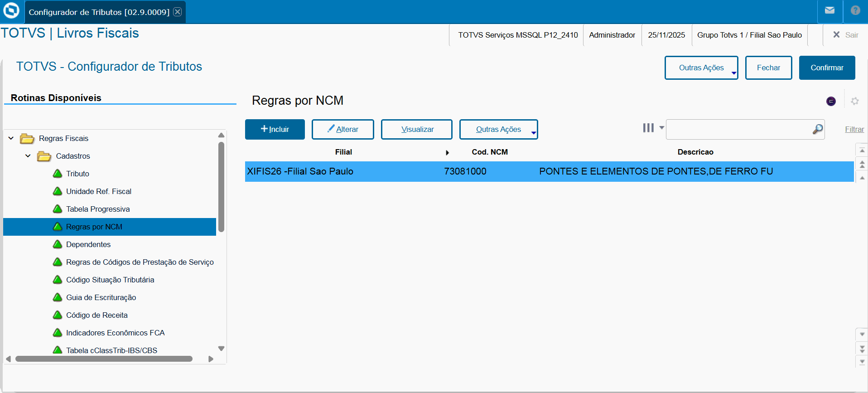Click the Administrador user label
Viewport: 868px width, 393px height.
tap(612, 35)
